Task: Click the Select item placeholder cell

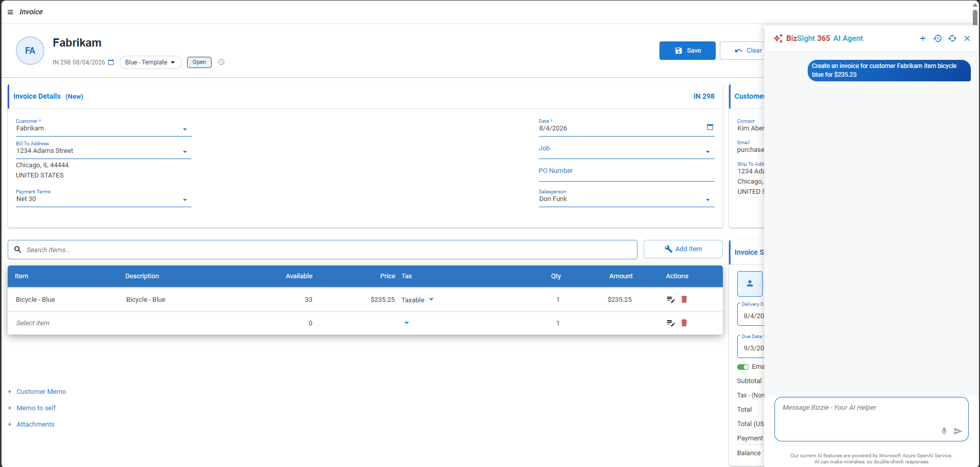Action: click(33, 323)
